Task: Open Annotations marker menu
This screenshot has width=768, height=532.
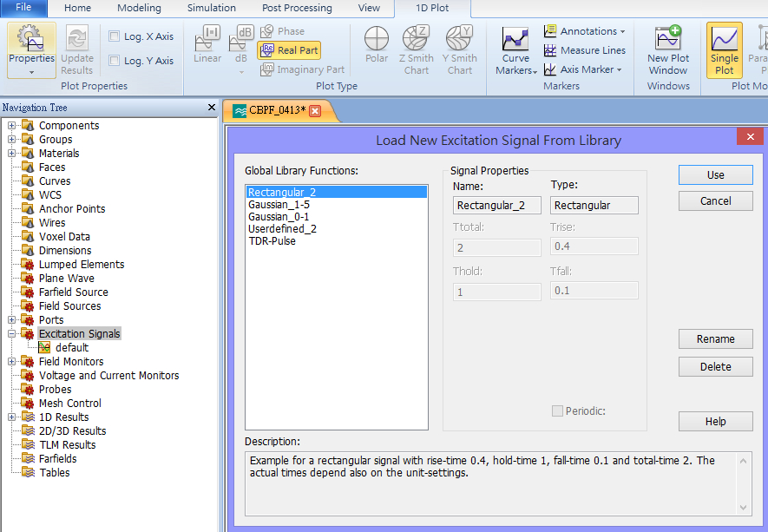Action: 584,31
